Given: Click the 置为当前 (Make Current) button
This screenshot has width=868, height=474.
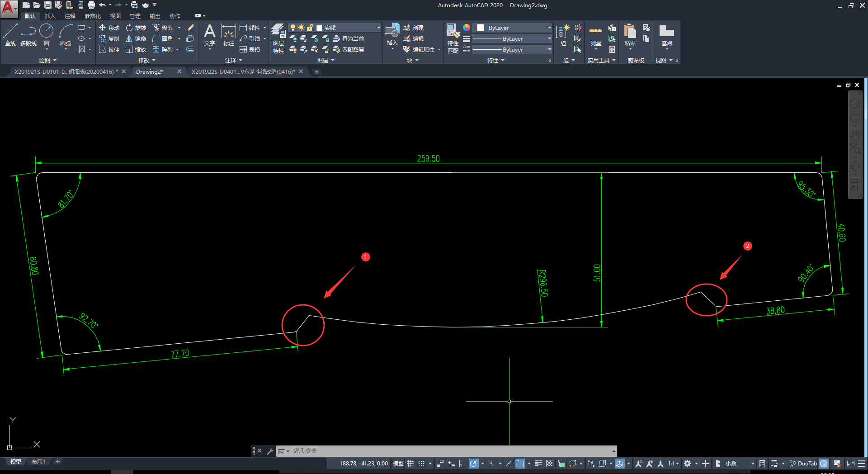Looking at the screenshot, I should click(348, 38).
